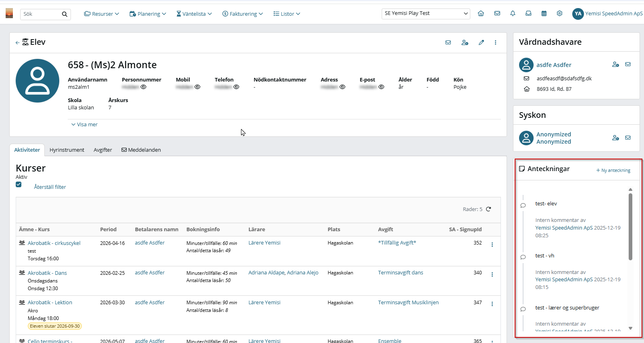Refresh the Kurser table rows

[488, 209]
